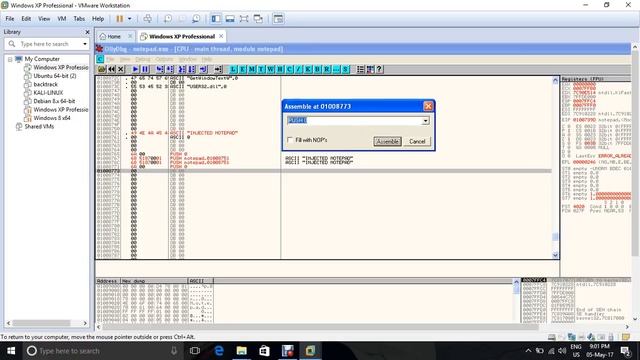This screenshot has width=640, height=360.
Task: Open OllyDbg appearance options icon
Action: click(x=370, y=69)
